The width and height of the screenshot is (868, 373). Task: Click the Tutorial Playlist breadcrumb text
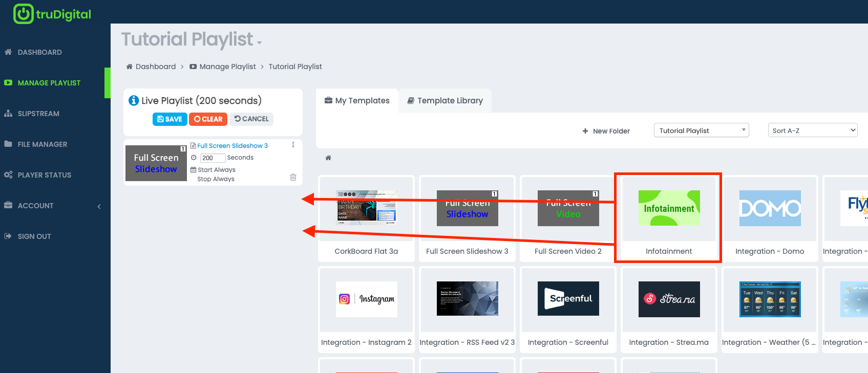pos(295,67)
